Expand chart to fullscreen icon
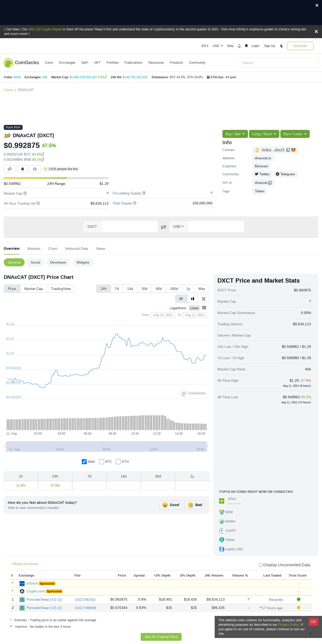 coord(204,299)
